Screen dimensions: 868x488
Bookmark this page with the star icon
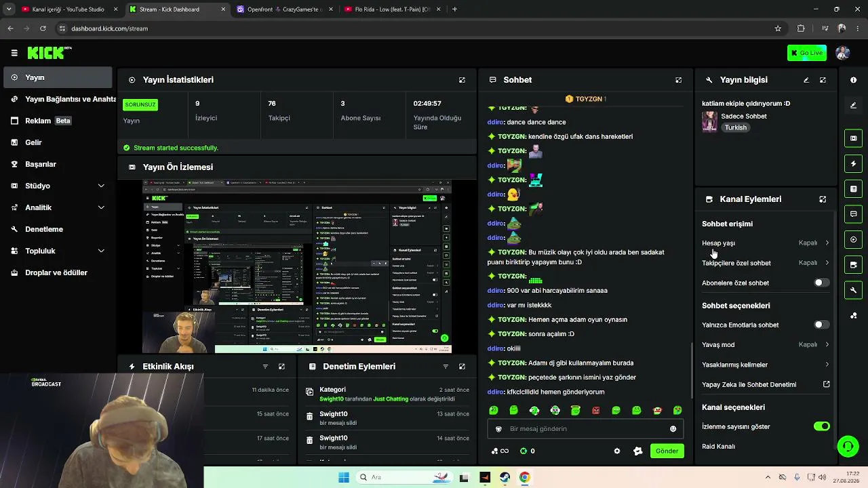tap(778, 28)
